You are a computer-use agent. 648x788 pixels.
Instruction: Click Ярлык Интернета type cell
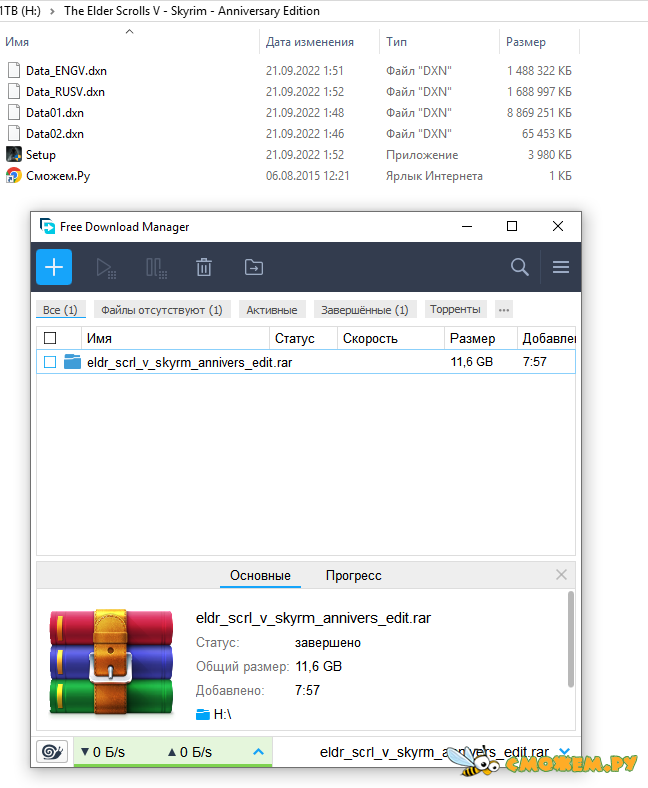[x=434, y=176]
